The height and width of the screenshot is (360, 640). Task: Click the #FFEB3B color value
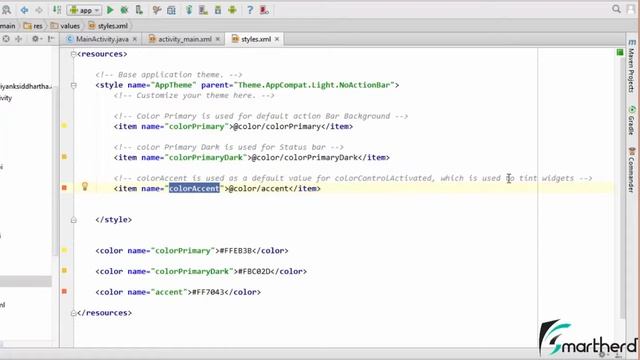coord(236,251)
